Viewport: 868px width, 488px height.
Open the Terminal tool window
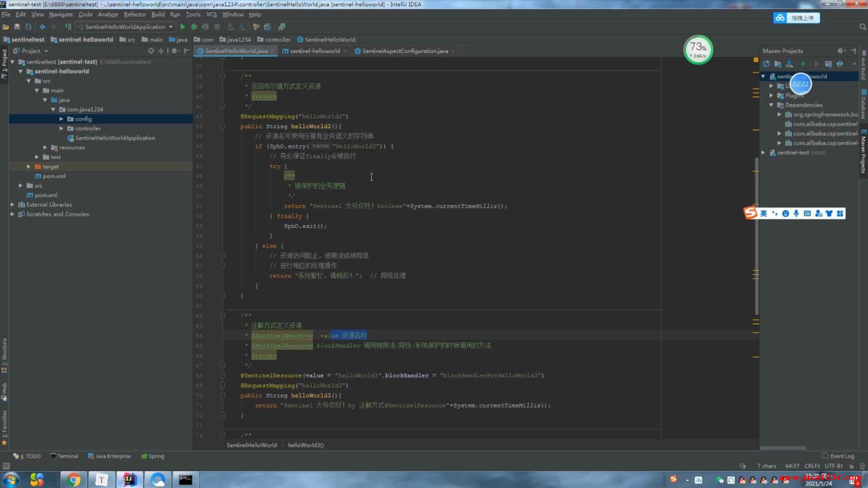tap(64, 456)
